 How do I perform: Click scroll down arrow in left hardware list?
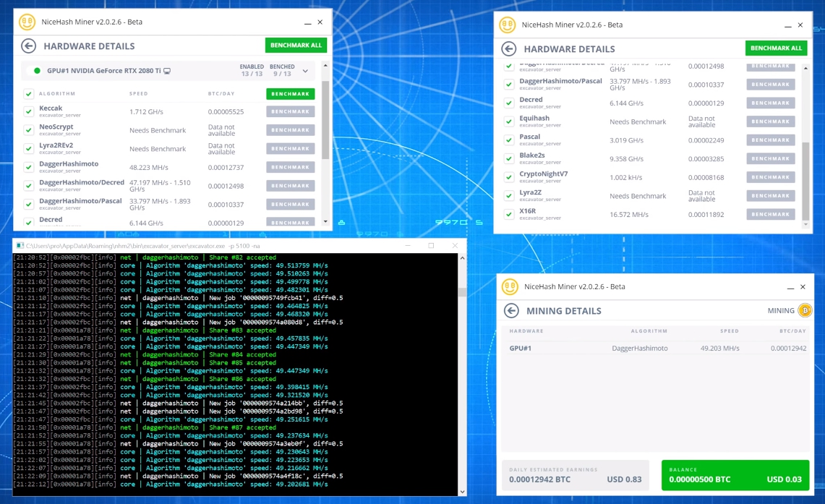(x=325, y=221)
